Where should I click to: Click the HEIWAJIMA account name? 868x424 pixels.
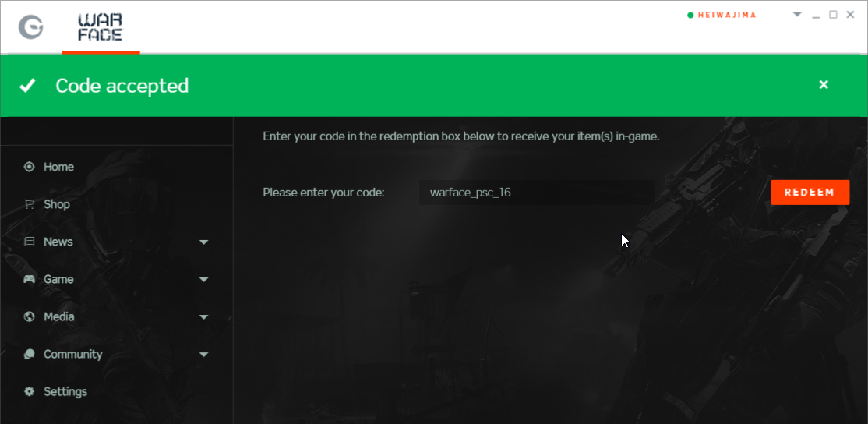[727, 15]
